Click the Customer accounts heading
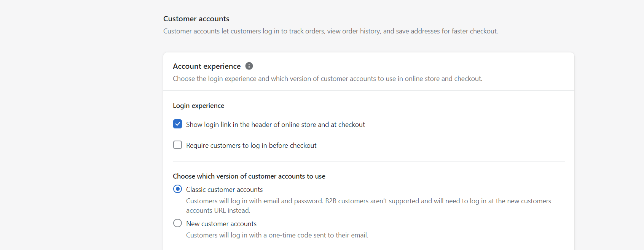Image resolution: width=644 pixels, height=250 pixels. pyautogui.click(x=196, y=18)
